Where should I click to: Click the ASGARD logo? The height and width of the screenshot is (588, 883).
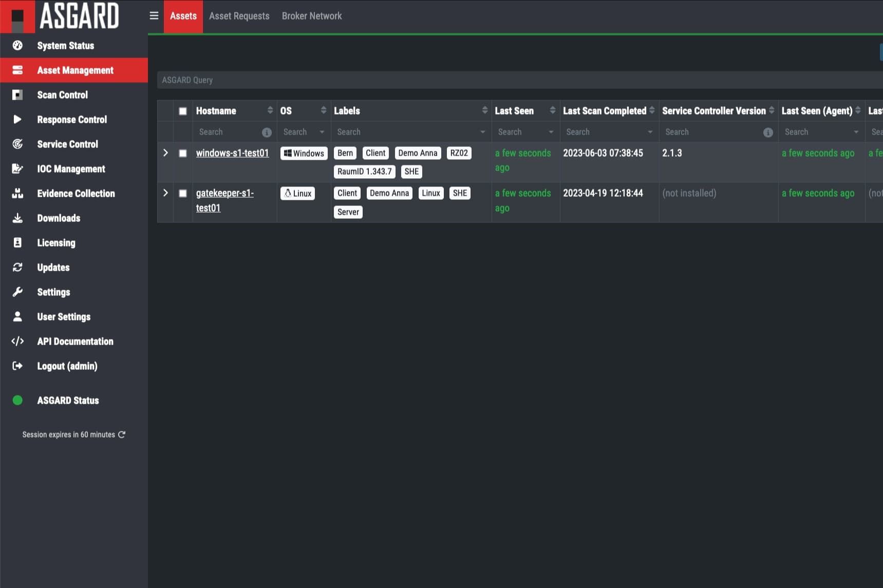tap(60, 16)
